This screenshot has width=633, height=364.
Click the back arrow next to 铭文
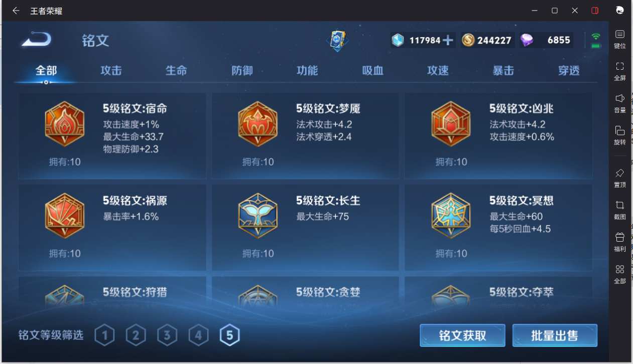coord(36,39)
